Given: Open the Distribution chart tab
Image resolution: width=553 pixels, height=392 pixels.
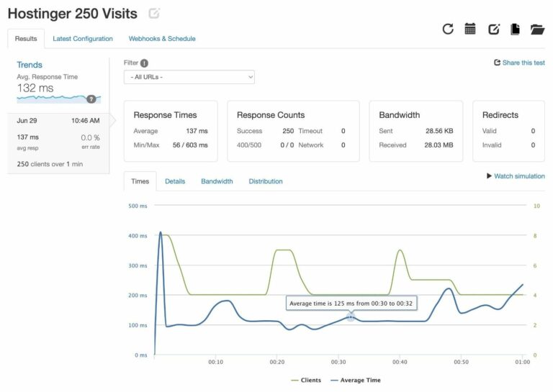Looking at the screenshot, I should pyautogui.click(x=266, y=181).
